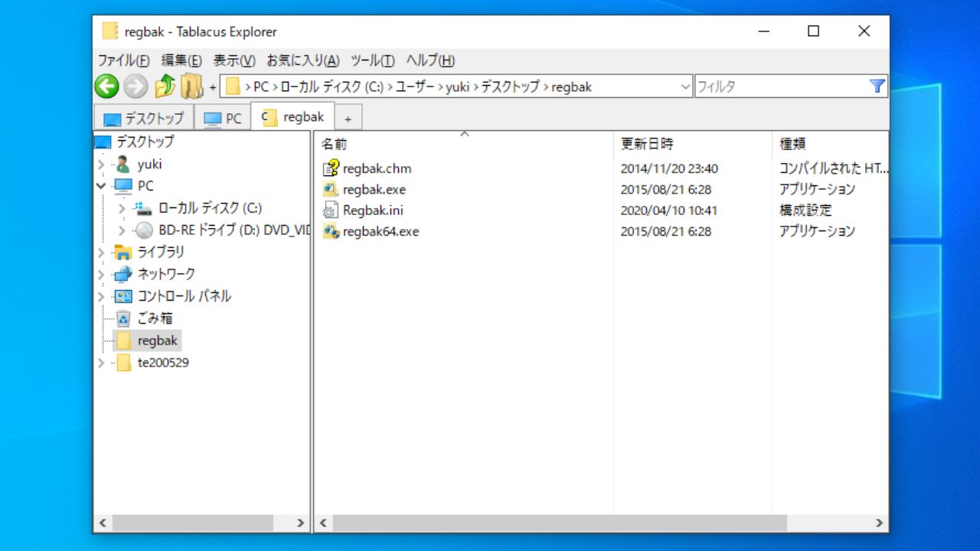Click ユーザー in the address breadcrumb
Screen dimensions: 980x551
tap(416, 87)
